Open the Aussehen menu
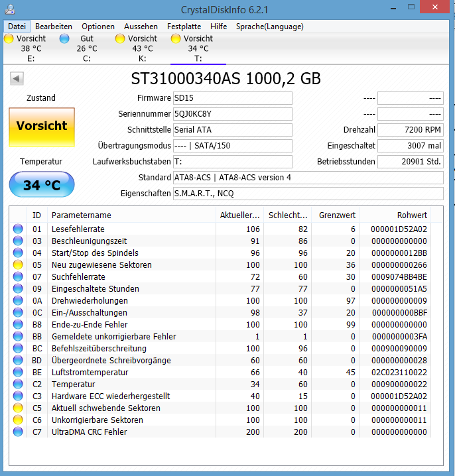 (x=141, y=27)
